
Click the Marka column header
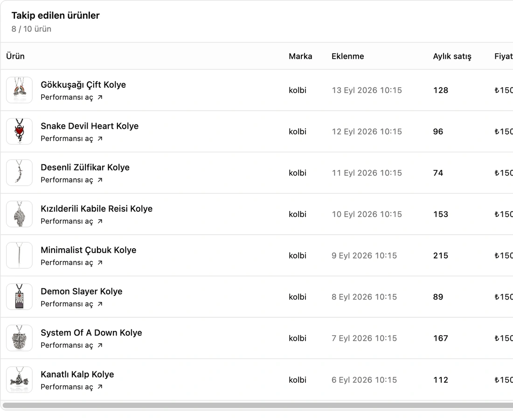click(x=300, y=56)
